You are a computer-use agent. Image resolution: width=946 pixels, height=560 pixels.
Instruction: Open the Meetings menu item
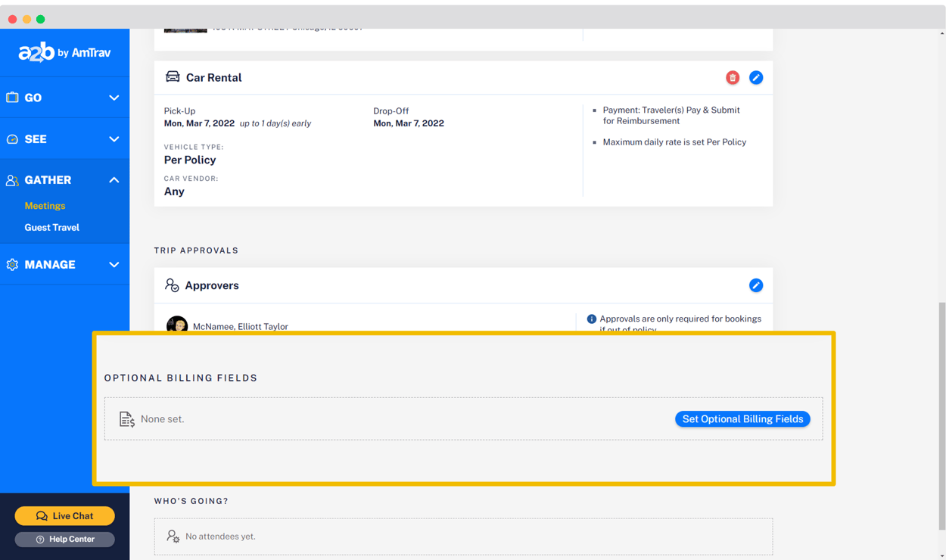pyautogui.click(x=45, y=205)
